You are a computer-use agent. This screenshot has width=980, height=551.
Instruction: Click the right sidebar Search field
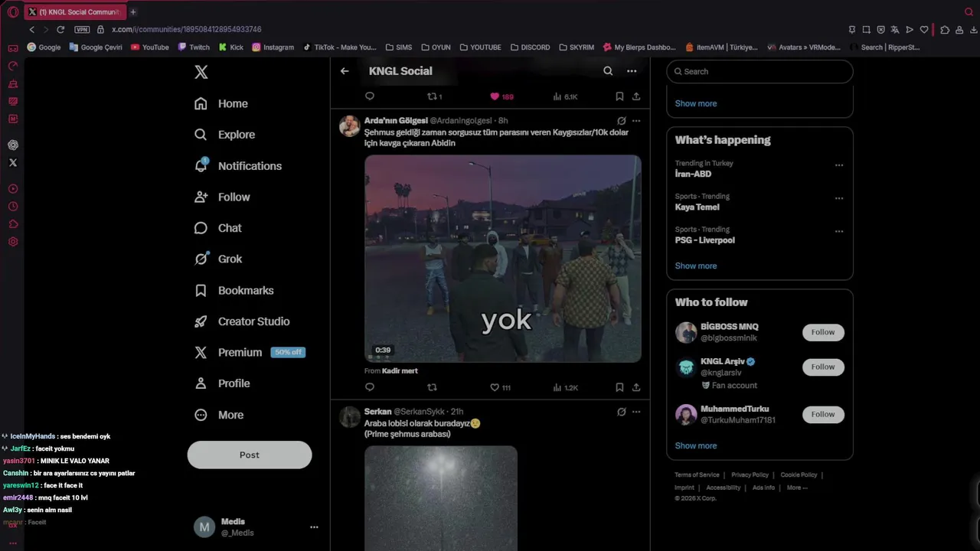pos(759,71)
